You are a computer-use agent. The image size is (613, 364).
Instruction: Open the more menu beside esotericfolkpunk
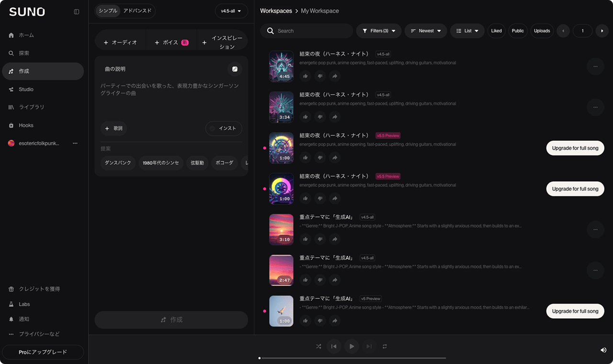coord(75,143)
